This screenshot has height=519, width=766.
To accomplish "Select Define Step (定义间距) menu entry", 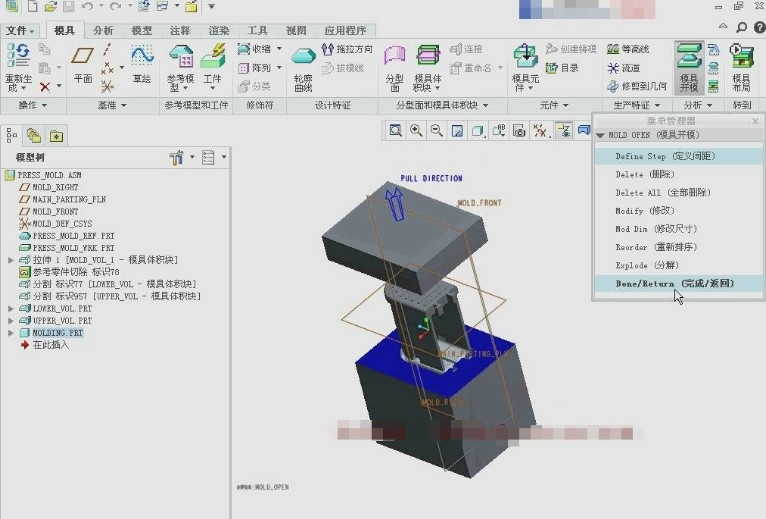I will click(x=679, y=156).
